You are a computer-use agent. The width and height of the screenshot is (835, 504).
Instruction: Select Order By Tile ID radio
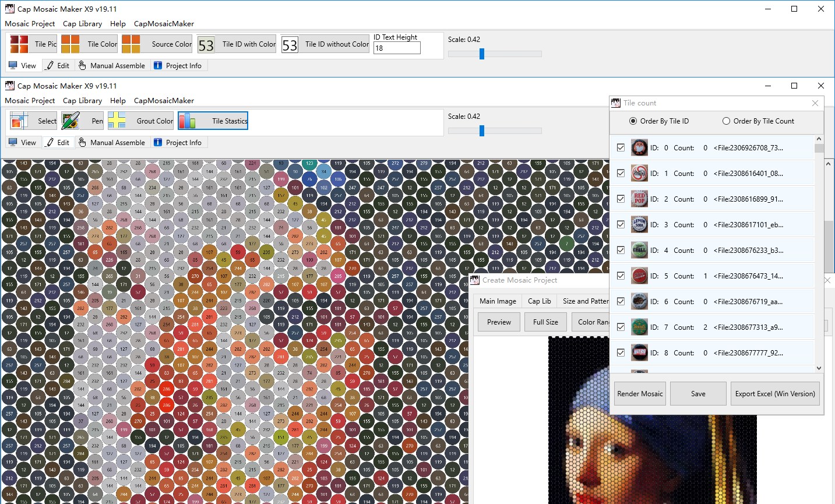659,121
